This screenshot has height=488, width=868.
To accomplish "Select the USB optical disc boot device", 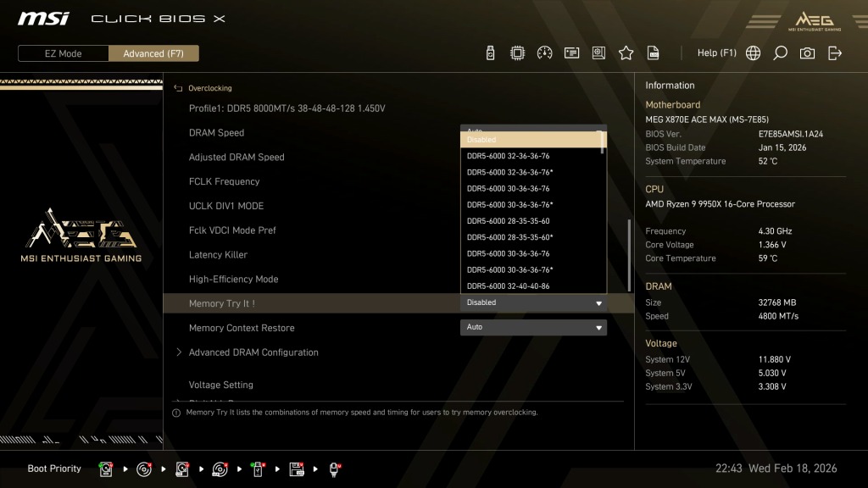I will click(x=220, y=469).
